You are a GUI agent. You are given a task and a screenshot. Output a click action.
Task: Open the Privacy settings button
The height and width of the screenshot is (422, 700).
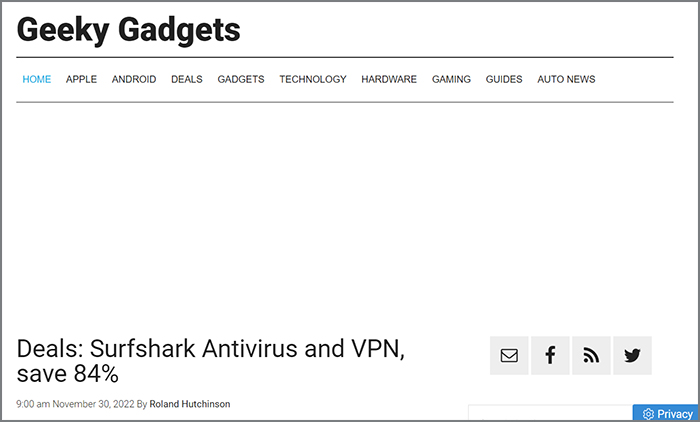tap(666, 414)
